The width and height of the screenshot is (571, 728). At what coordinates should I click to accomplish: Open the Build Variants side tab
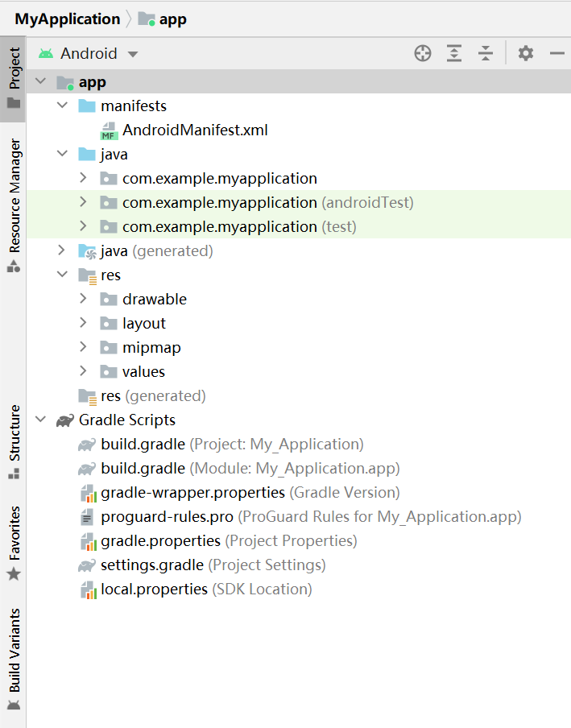[14, 660]
